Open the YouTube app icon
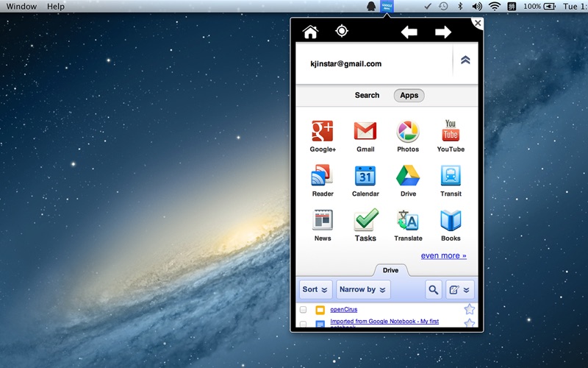 [x=451, y=130]
